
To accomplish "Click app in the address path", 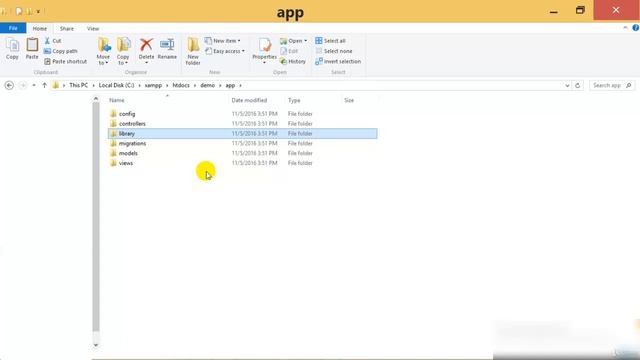I will tap(230, 85).
